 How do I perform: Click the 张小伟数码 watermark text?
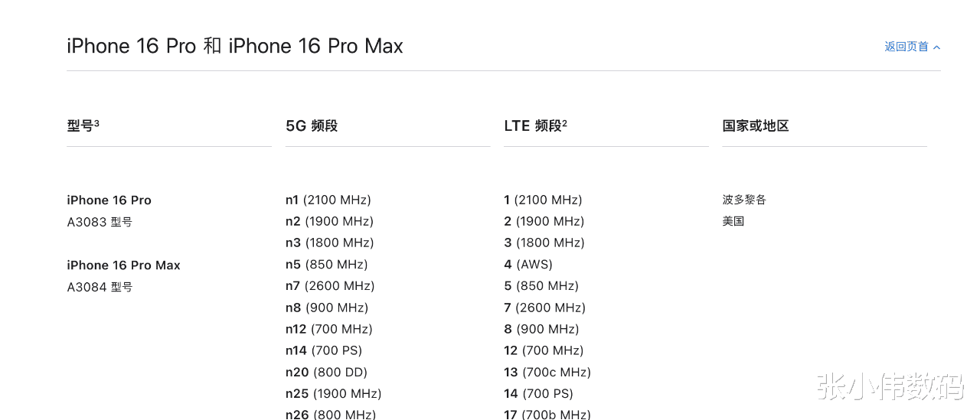tap(890, 387)
